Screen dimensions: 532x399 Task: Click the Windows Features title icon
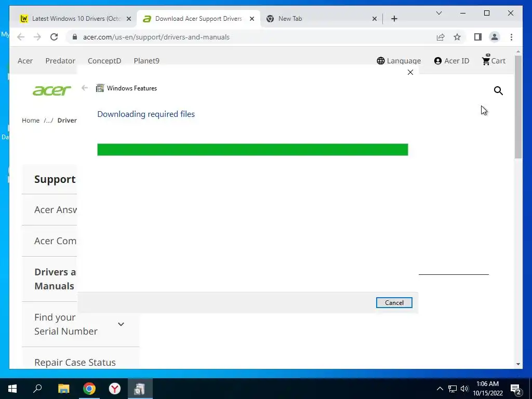click(x=100, y=88)
